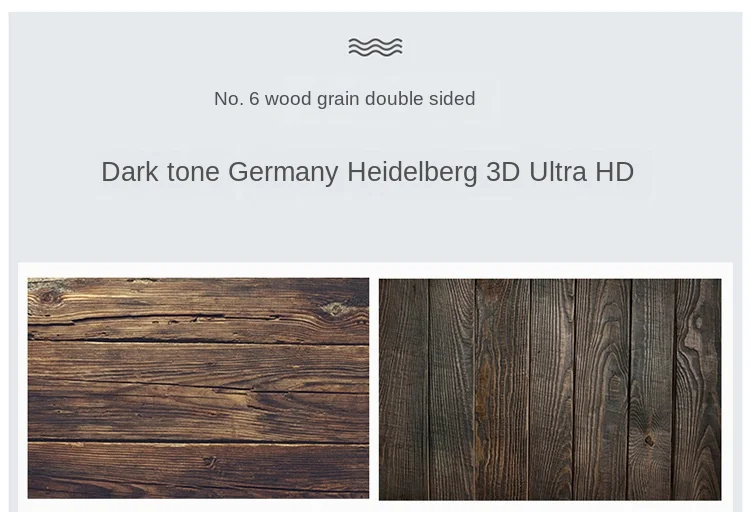
Task: Open the vertical dark wood plank image
Action: (x=550, y=390)
